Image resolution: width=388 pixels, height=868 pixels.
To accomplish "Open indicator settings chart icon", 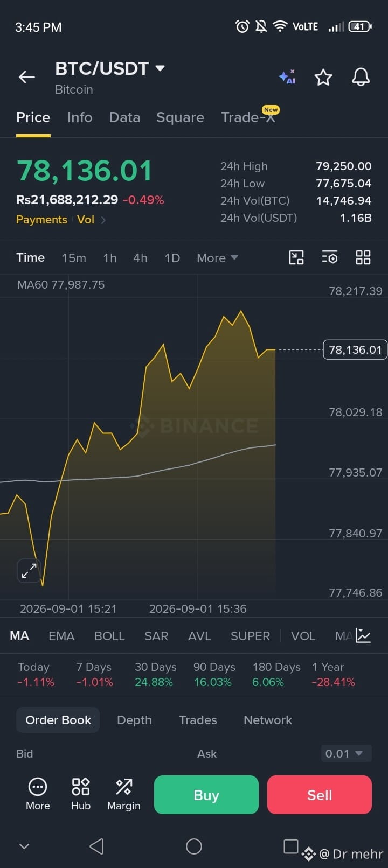I will point(363,636).
